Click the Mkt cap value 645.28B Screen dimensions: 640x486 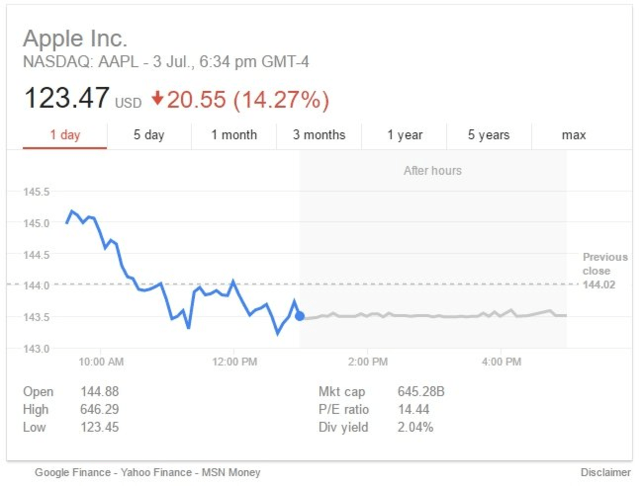pos(422,391)
